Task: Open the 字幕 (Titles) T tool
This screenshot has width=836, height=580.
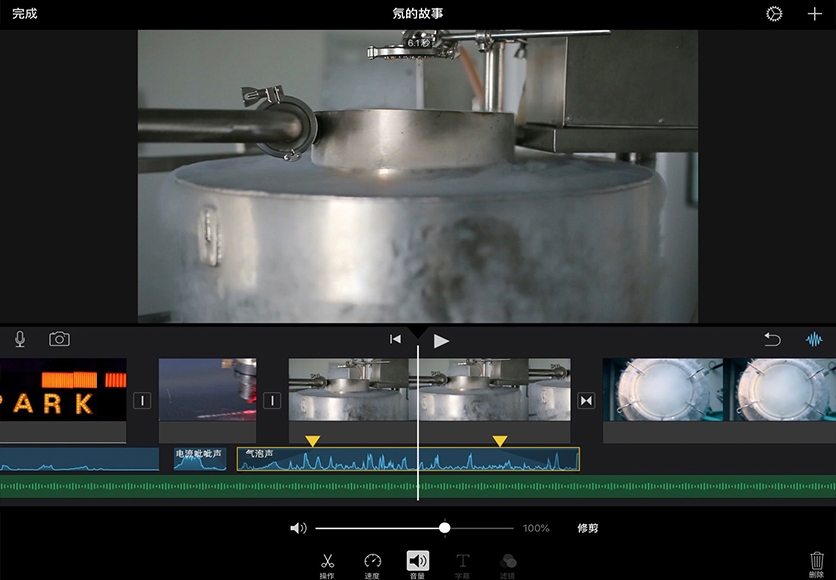Action: [462, 563]
